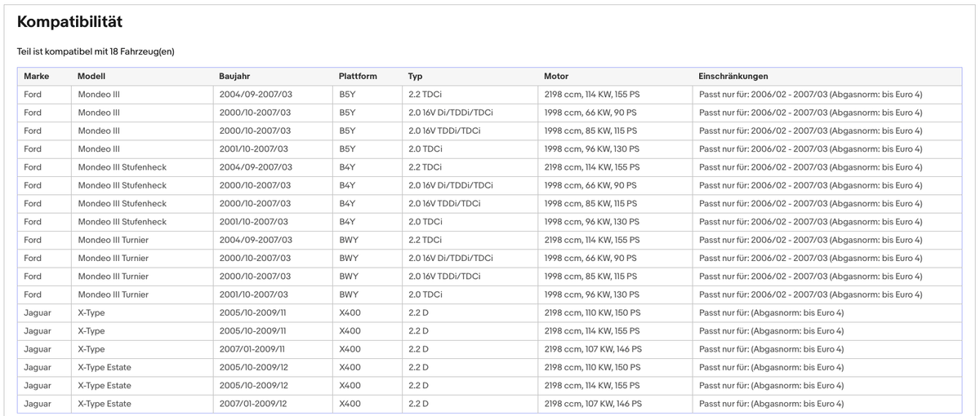Click the restriction text in the B4Y 2.2 TDCi row

pos(811,167)
